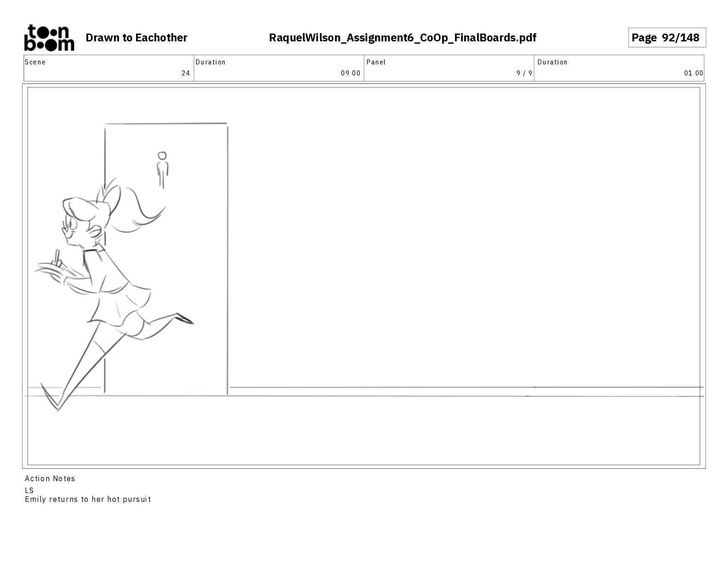Image resolution: width=728 pixels, height=563 pixels.
Task: Click the Toon Boom logo
Action: (49, 38)
